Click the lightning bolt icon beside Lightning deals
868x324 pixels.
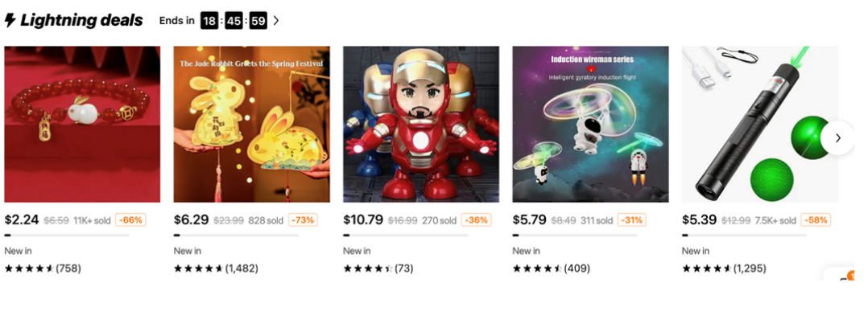pyautogui.click(x=10, y=20)
